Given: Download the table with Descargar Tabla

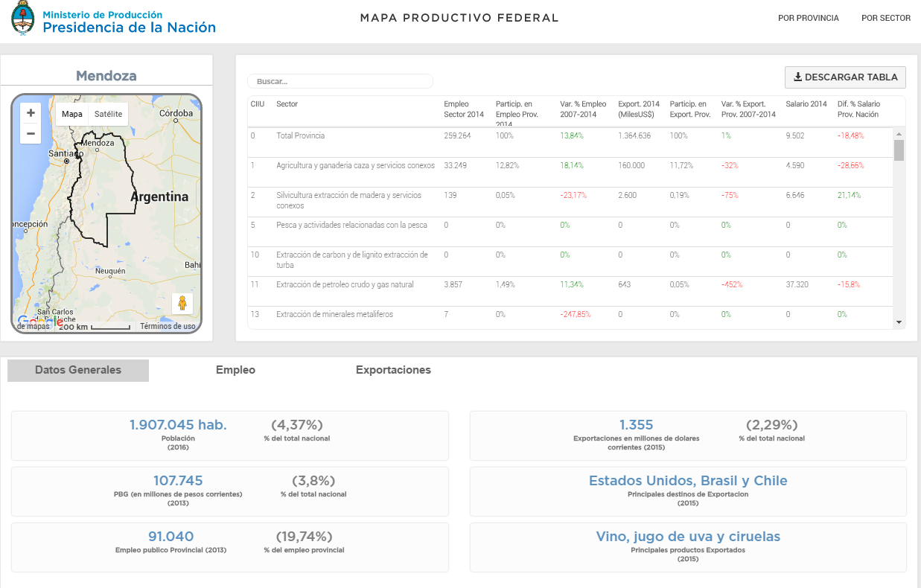Looking at the screenshot, I should click(x=845, y=77).
